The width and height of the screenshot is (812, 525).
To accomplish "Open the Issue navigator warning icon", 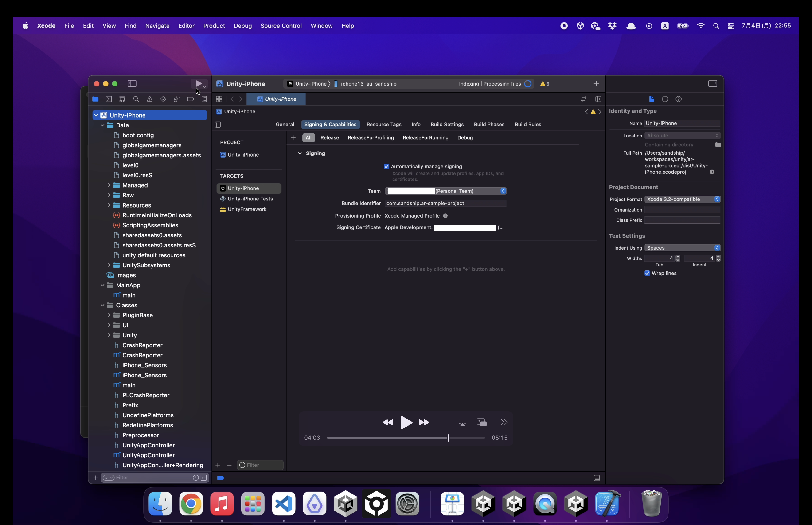I will pos(150,99).
